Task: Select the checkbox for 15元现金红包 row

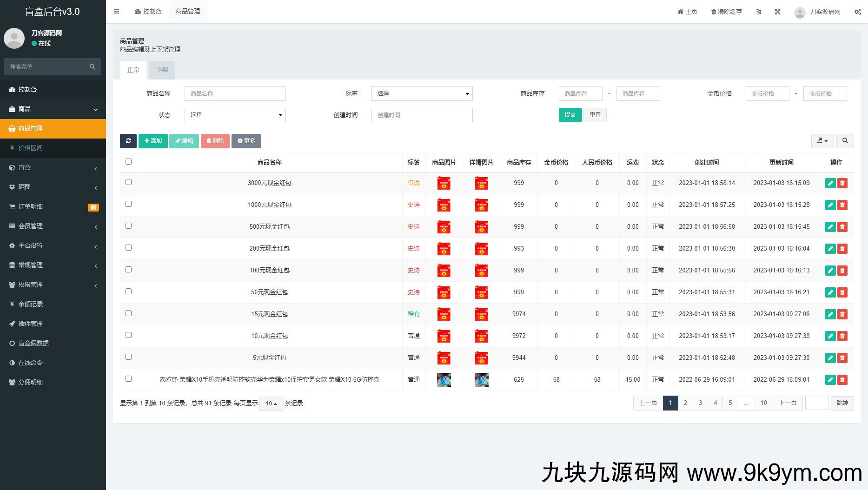Action: 129,313
